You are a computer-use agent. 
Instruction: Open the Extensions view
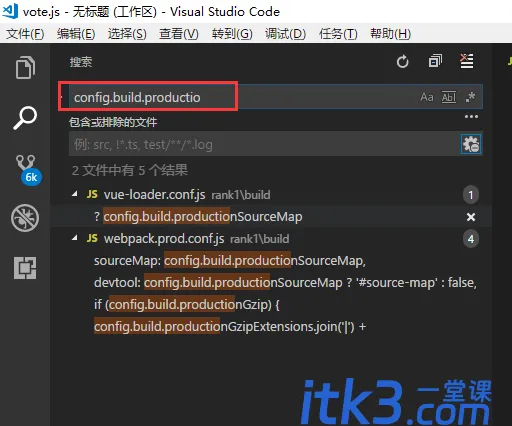coord(25,268)
